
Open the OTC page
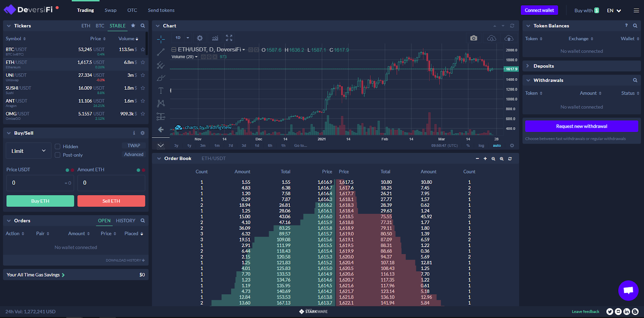click(x=132, y=10)
